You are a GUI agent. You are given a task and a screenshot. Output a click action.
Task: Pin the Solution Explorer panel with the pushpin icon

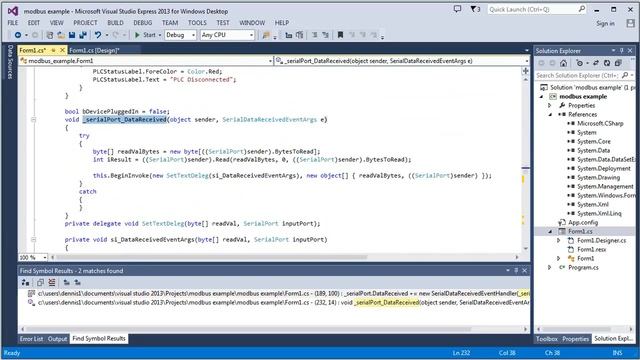622,51
